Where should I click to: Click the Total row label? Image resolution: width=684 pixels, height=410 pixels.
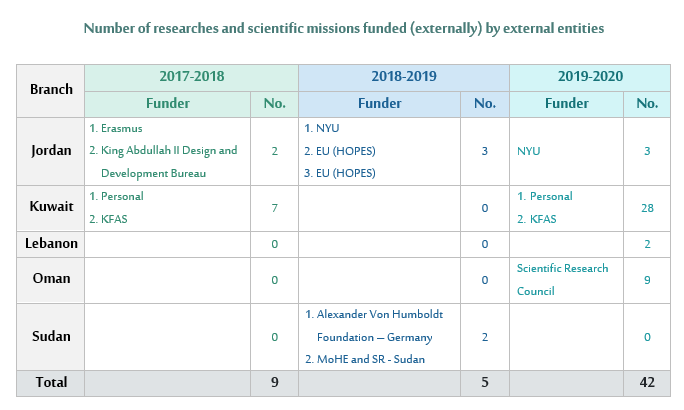(51, 382)
